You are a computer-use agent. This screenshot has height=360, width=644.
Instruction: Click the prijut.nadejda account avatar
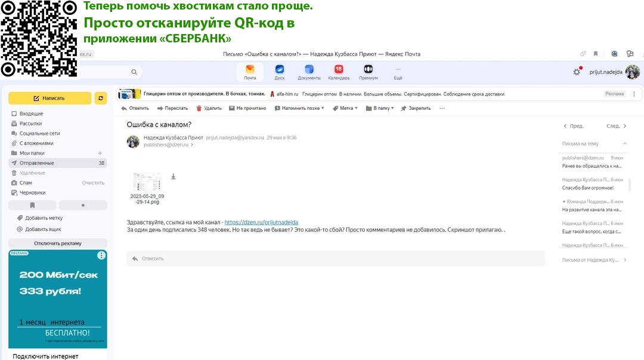coord(632,72)
